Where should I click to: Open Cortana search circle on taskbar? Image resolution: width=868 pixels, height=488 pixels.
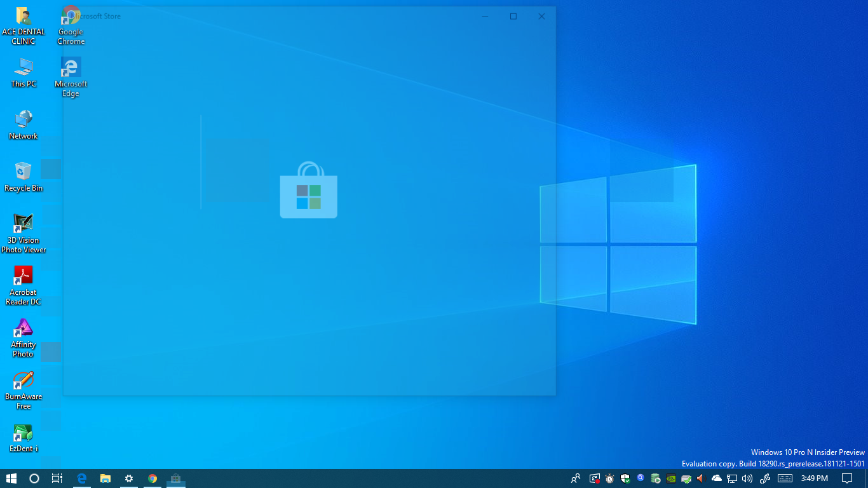point(34,478)
